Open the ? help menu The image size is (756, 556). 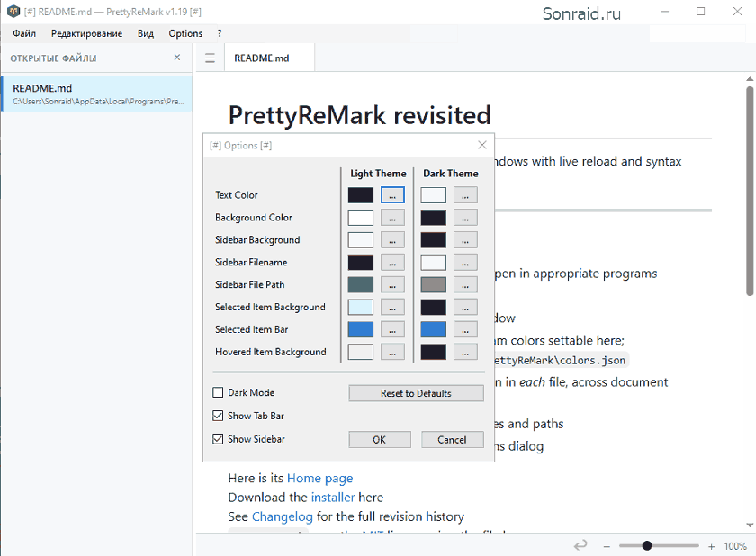click(220, 33)
